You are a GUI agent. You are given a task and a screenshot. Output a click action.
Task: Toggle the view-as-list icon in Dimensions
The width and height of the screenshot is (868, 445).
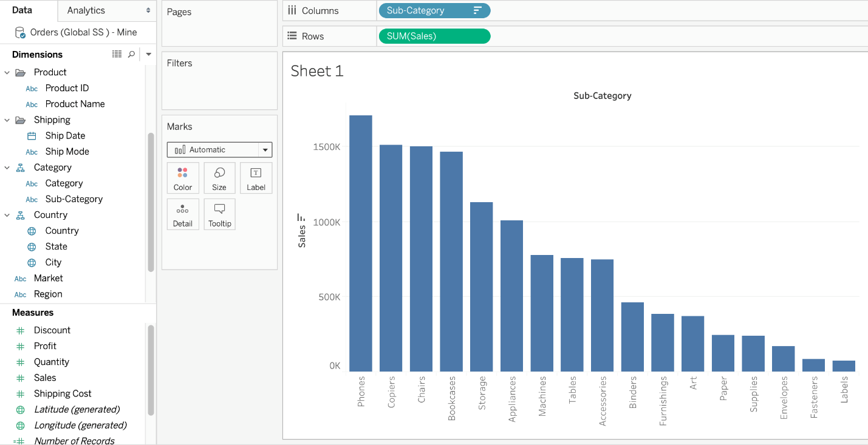click(x=117, y=55)
